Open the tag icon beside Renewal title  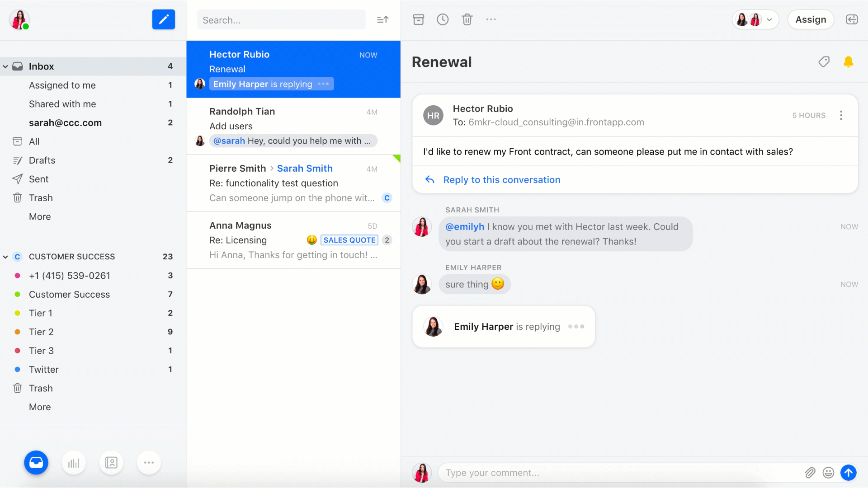click(x=824, y=62)
